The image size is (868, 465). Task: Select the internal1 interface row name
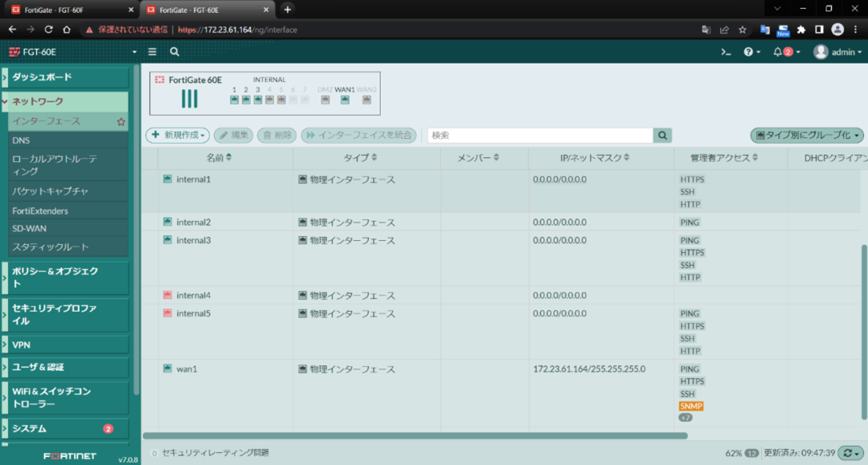(193, 180)
